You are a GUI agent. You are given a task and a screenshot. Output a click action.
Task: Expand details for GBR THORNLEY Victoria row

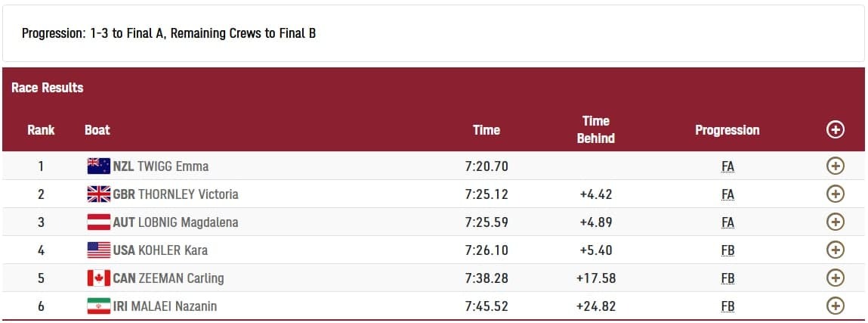835,194
